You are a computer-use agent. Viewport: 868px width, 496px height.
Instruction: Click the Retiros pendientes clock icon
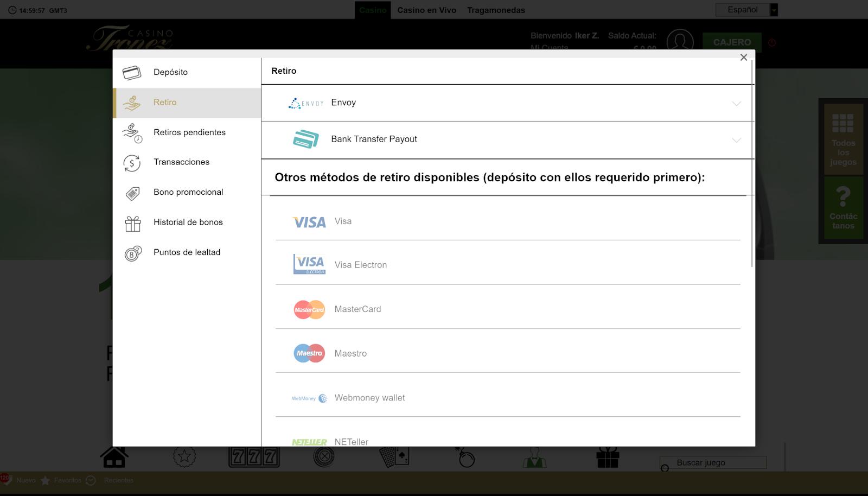pyautogui.click(x=132, y=133)
